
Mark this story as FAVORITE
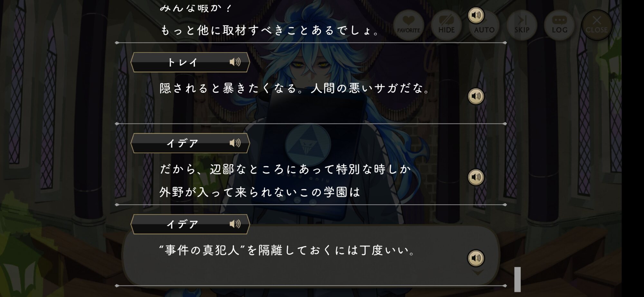pyautogui.click(x=408, y=25)
